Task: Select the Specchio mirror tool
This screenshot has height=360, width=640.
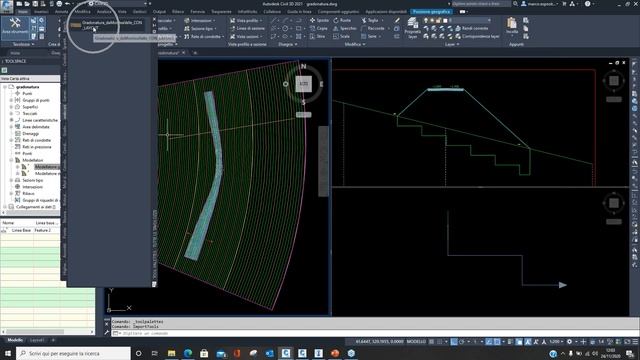Action: (344, 29)
